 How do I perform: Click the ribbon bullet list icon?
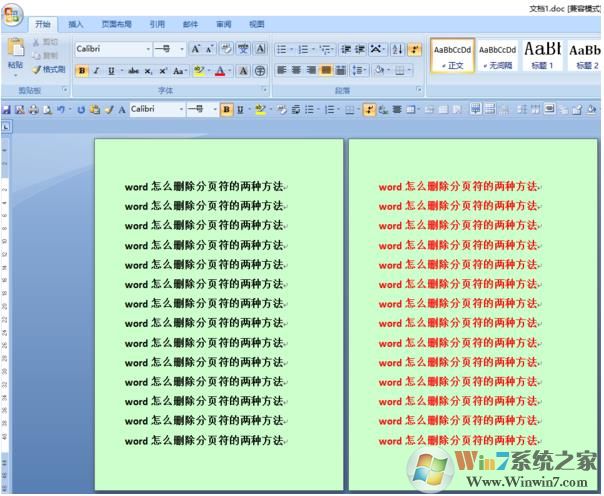coord(282,49)
